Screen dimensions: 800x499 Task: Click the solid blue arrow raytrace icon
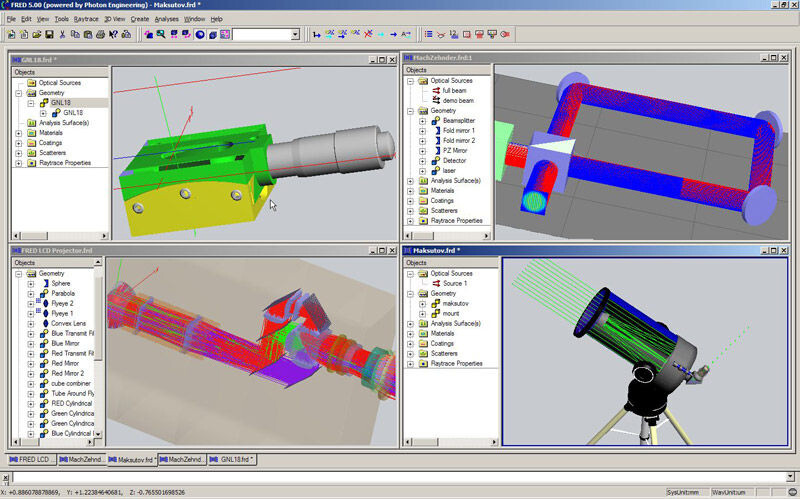tap(393, 34)
